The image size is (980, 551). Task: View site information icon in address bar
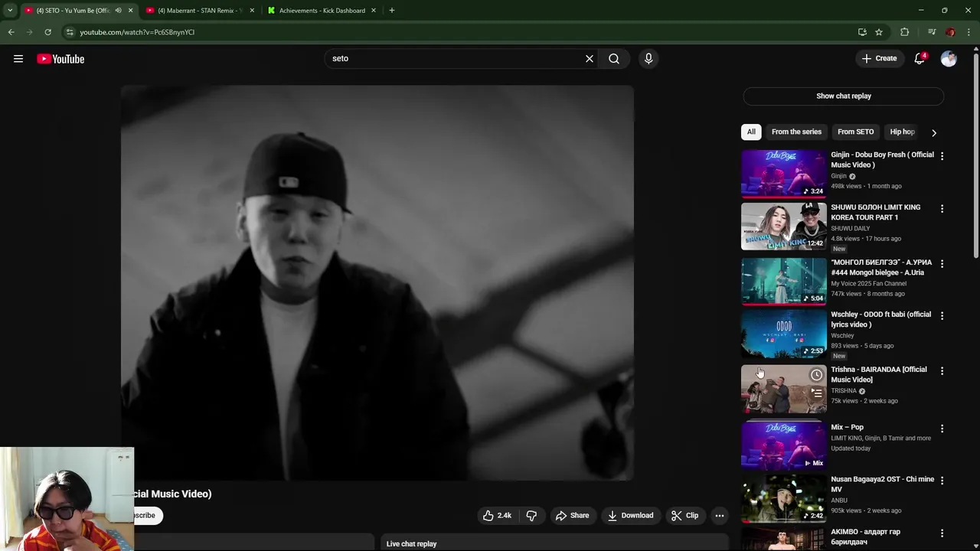70,32
